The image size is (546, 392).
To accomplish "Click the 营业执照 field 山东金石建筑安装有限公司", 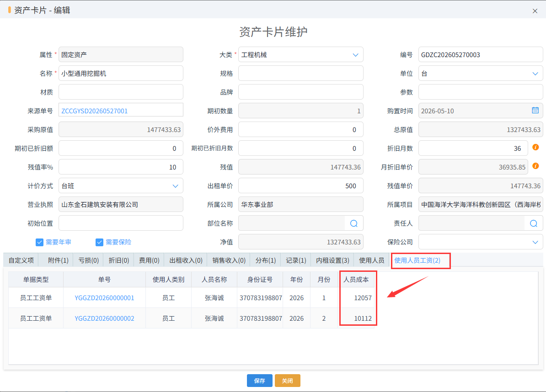I will point(121,205).
